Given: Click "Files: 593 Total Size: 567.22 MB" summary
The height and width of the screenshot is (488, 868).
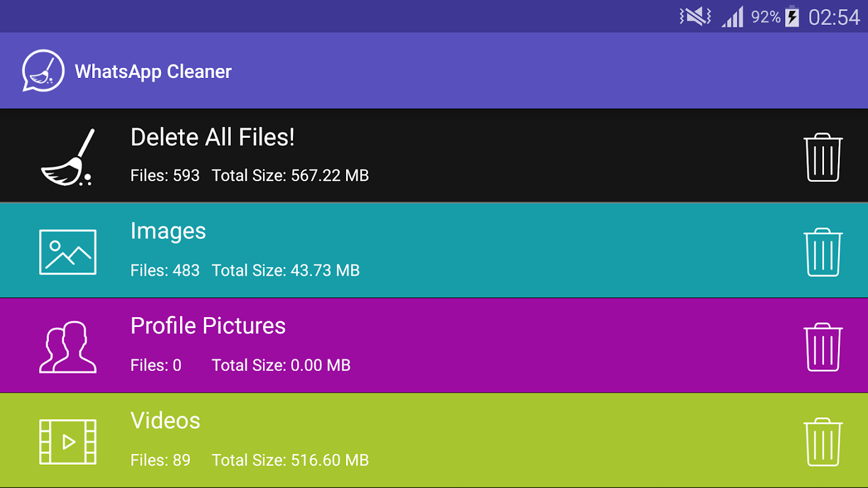Looking at the screenshot, I should coord(249,176).
